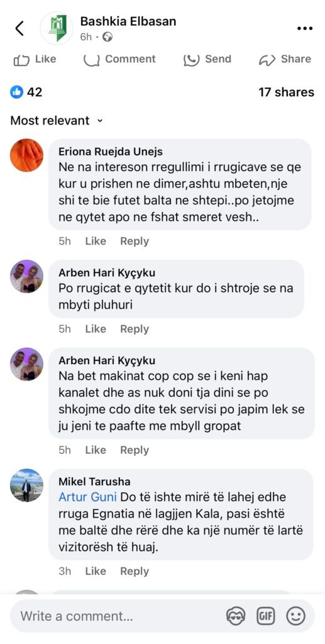Open the three-dot post options menu
This screenshot has height=644, width=325.
point(304,28)
